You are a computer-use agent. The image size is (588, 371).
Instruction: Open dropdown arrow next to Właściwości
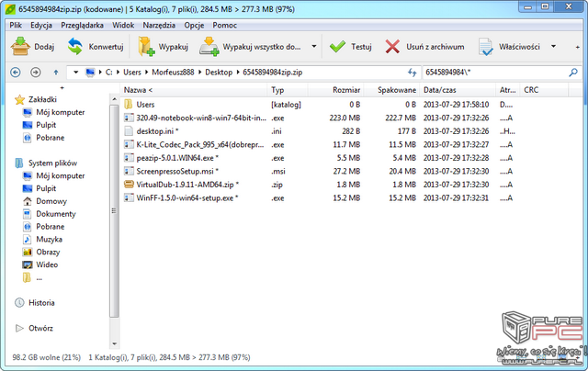click(x=553, y=47)
